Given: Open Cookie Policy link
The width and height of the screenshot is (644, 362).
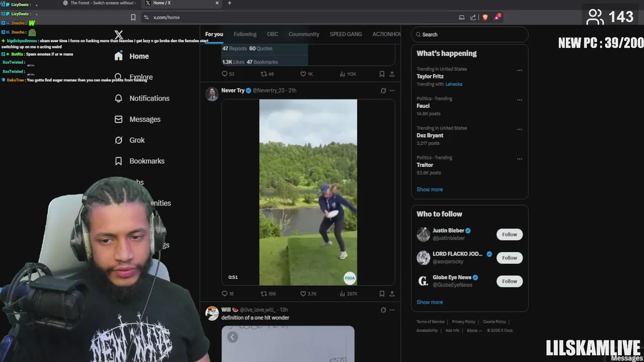Looking at the screenshot, I should 494,322.
